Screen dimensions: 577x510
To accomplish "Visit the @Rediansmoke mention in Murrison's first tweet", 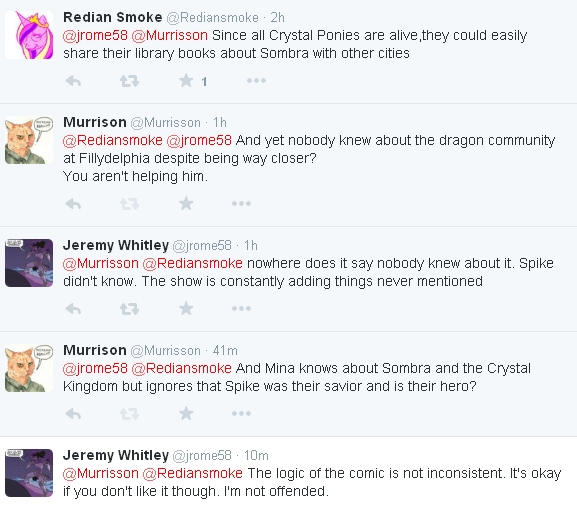I will tap(113, 140).
